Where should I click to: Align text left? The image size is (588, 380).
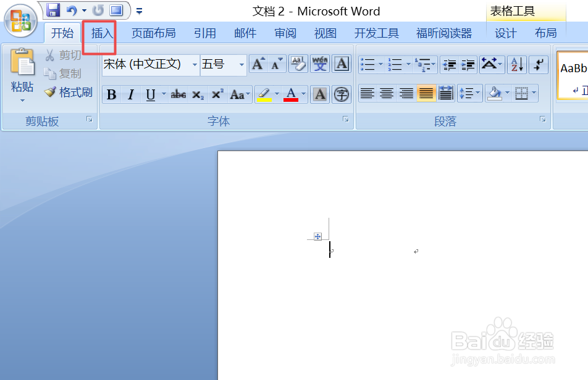point(367,93)
